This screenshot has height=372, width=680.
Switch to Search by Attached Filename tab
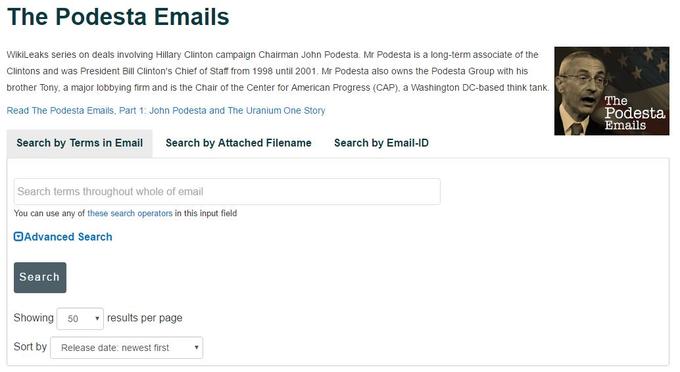click(x=239, y=143)
